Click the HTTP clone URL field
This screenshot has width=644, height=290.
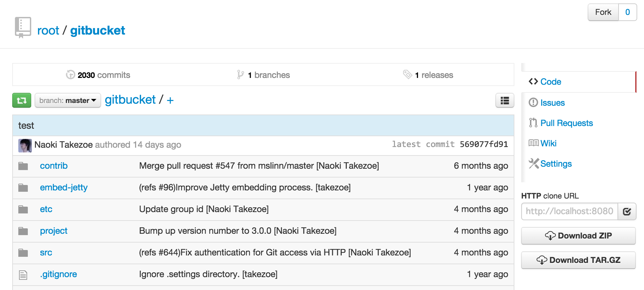click(x=570, y=211)
